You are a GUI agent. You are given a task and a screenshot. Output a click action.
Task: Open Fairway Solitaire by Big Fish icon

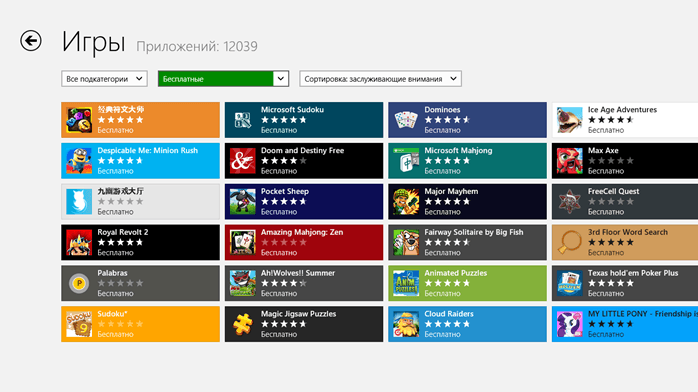click(x=406, y=242)
